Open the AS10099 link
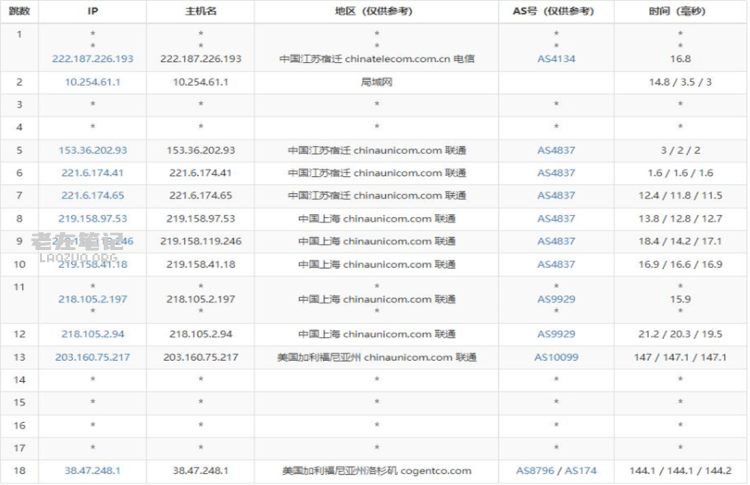The width and height of the screenshot is (750, 485). (x=556, y=357)
